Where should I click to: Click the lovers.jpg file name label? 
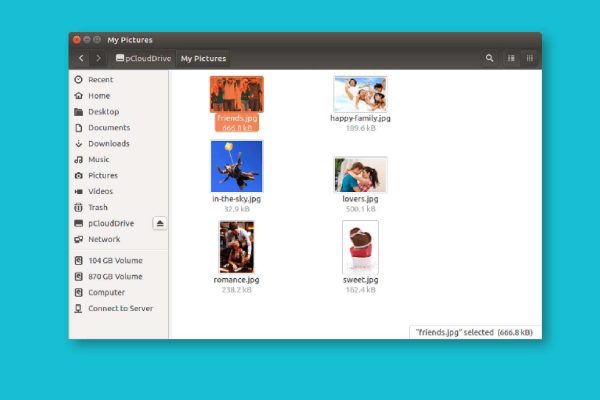coord(360,199)
